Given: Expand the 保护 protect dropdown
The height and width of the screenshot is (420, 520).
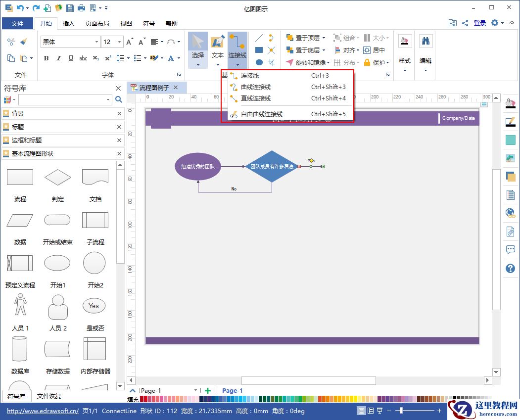Looking at the screenshot, I should pos(387,62).
